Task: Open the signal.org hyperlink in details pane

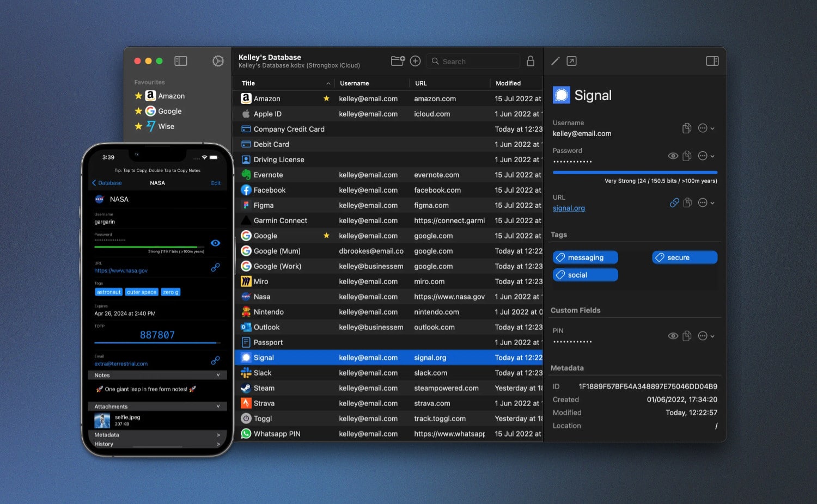Action: [x=569, y=208]
